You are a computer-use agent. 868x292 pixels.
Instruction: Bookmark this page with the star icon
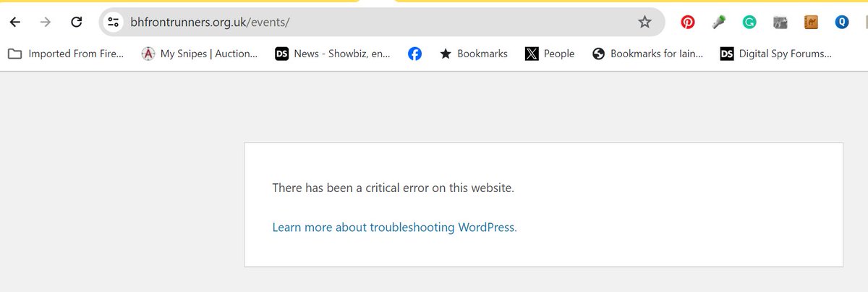[644, 22]
